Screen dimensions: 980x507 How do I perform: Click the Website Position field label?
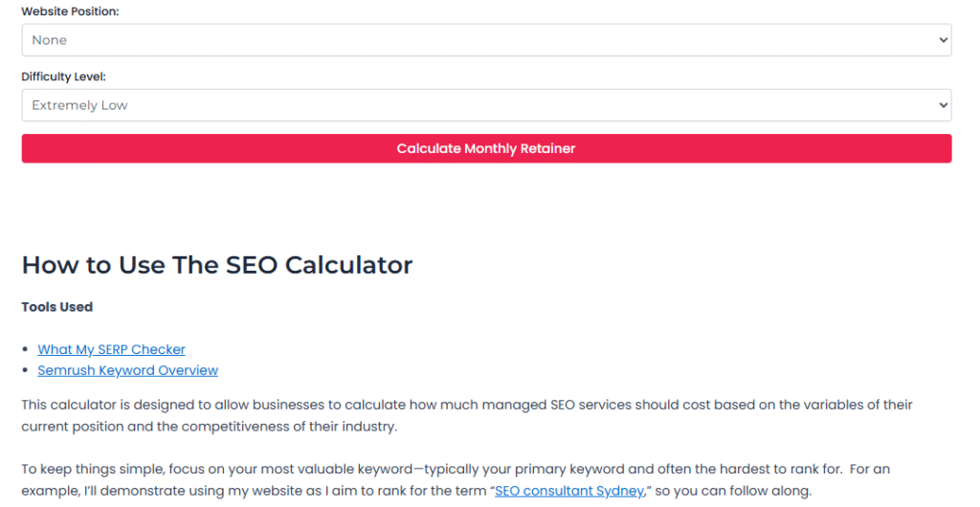pyautogui.click(x=71, y=11)
